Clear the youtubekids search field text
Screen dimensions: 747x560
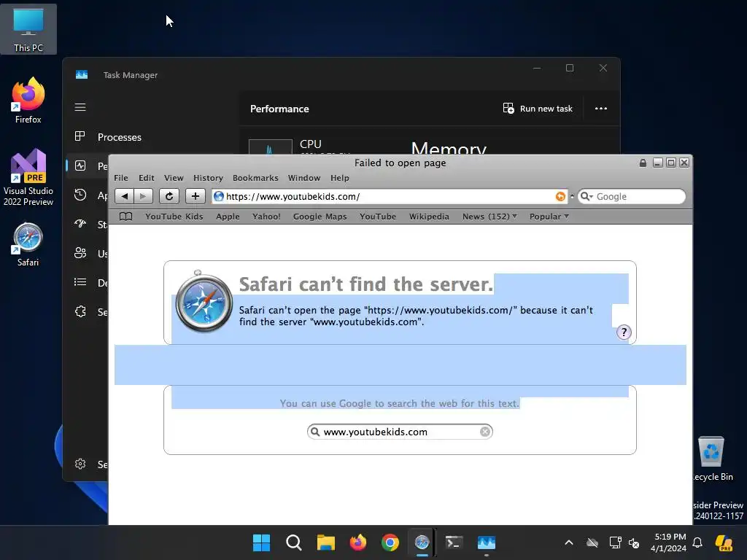[x=485, y=432]
